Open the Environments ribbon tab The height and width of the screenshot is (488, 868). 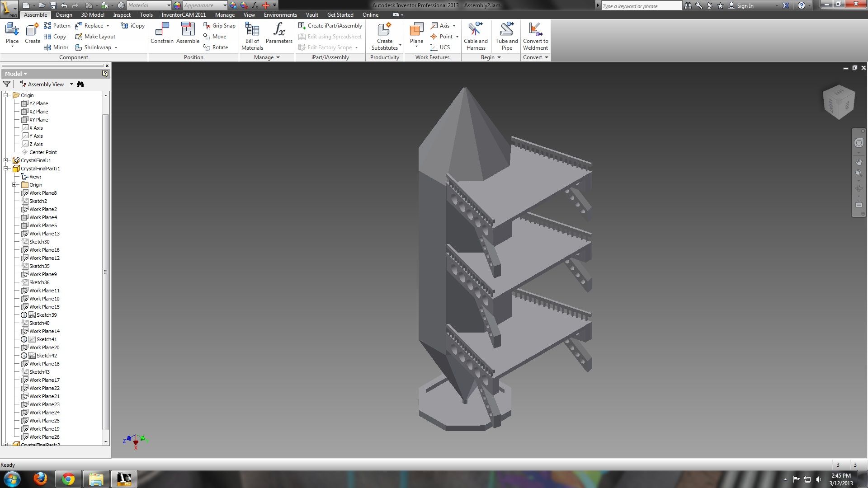pos(280,14)
